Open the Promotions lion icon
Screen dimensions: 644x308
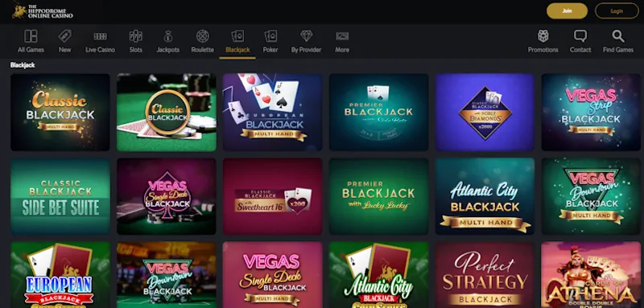(543, 36)
